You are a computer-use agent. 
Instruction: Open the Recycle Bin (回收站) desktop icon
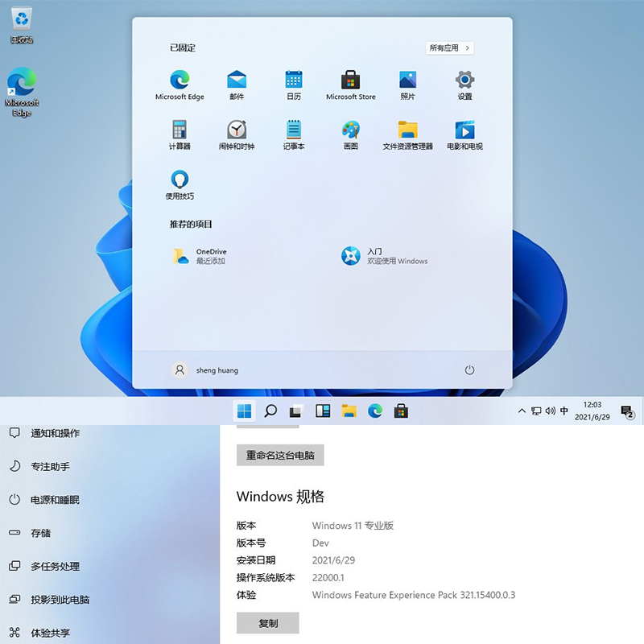coord(22,26)
